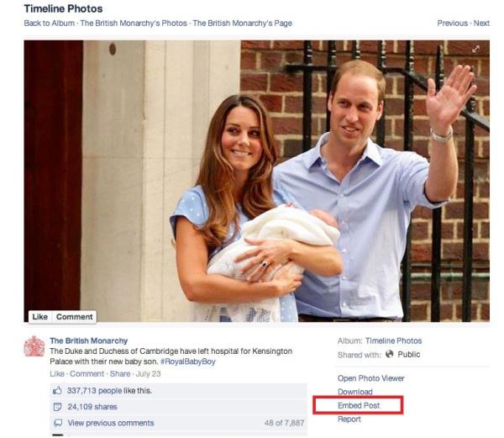
Task: Open the #RoyalBabyBoy hashtag
Action: pos(187,361)
